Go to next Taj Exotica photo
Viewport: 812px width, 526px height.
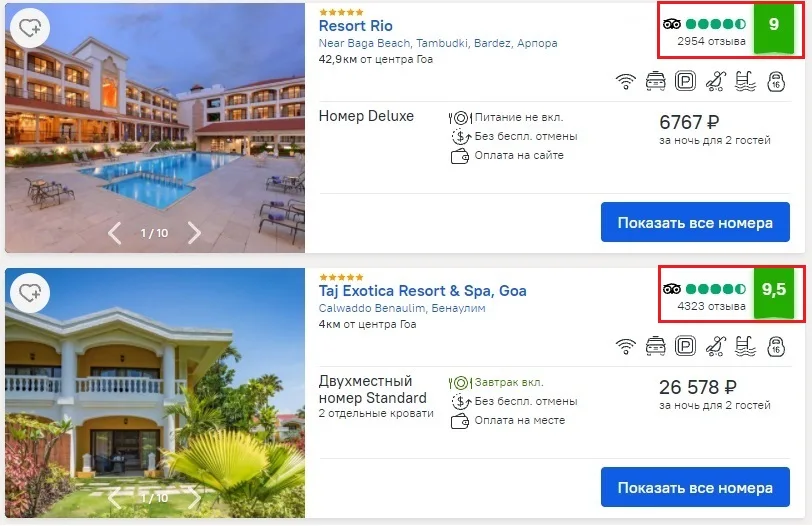click(x=194, y=498)
